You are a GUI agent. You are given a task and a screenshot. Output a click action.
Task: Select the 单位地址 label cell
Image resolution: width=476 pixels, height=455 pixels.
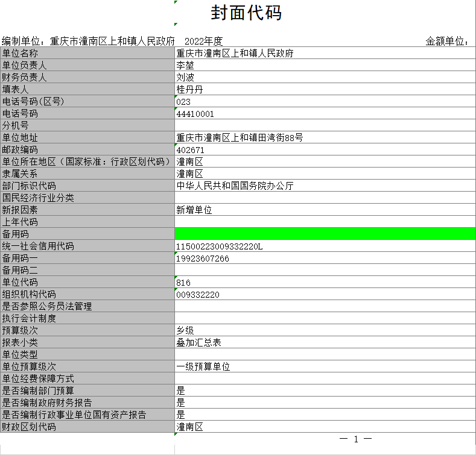click(87, 137)
